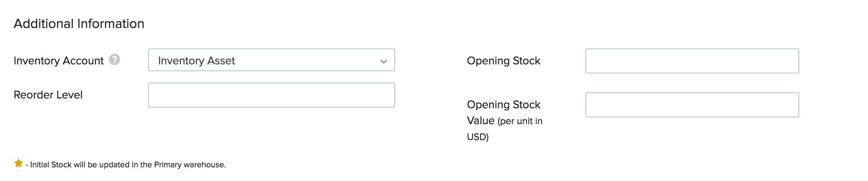Image resolution: width=868 pixels, height=181 pixels.
Task: Select the Inventory Asset value text
Action: pos(196,61)
